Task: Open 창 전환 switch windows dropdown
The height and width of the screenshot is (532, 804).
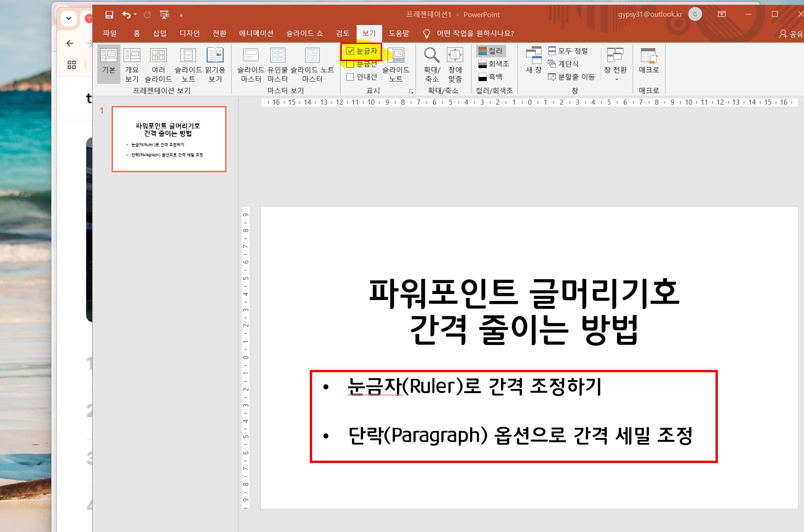Action: pyautogui.click(x=615, y=64)
